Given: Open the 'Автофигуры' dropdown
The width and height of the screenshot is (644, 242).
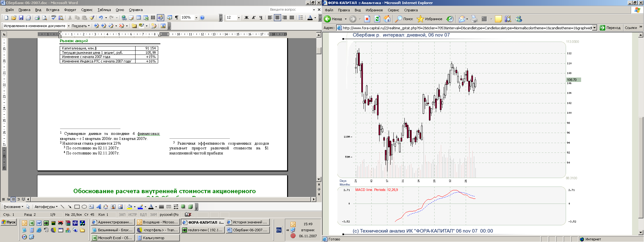Looking at the screenshot, I should 46,207.
